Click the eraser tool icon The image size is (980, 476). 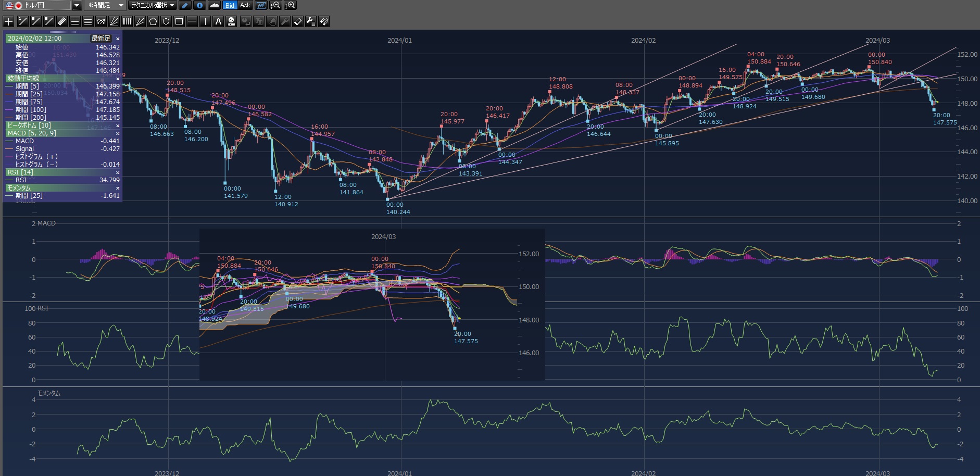tap(298, 21)
